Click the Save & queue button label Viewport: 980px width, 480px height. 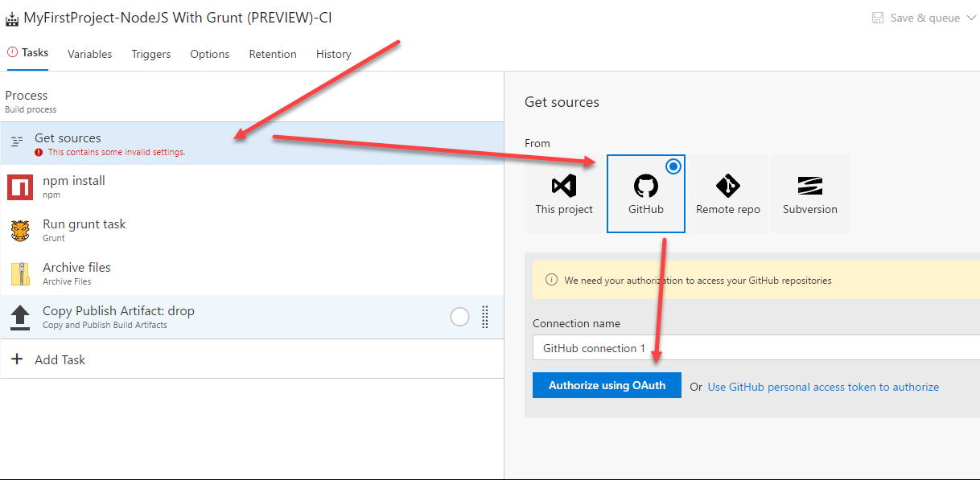point(924,18)
